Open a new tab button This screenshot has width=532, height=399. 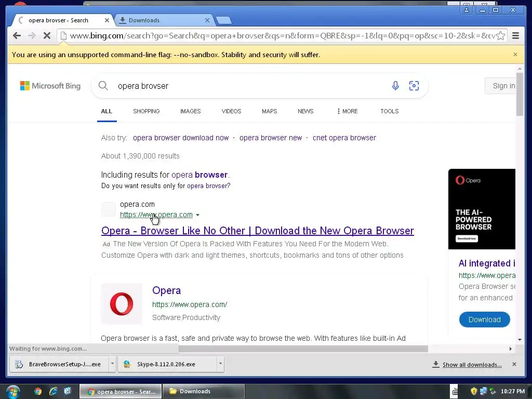pos(224,20)
